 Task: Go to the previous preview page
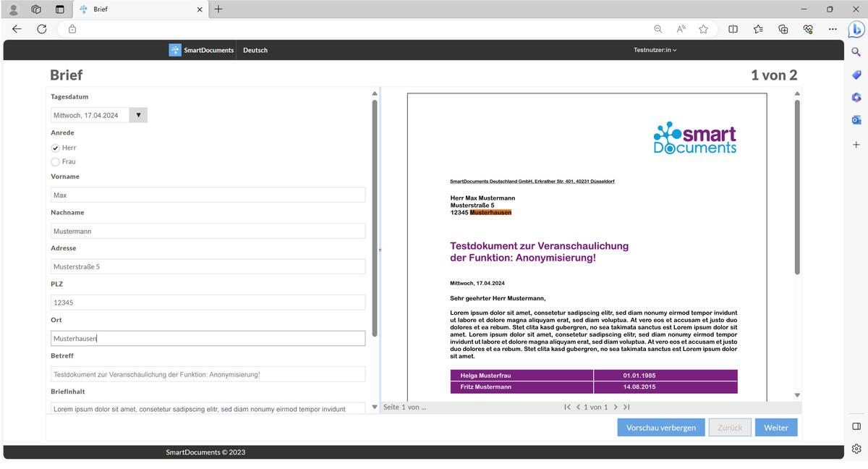[578, 407]
